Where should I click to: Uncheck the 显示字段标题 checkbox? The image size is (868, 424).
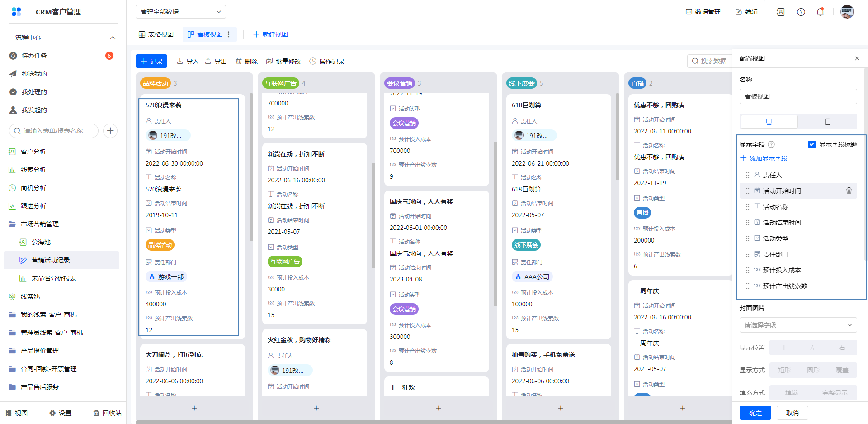click(x=812, y=144)
